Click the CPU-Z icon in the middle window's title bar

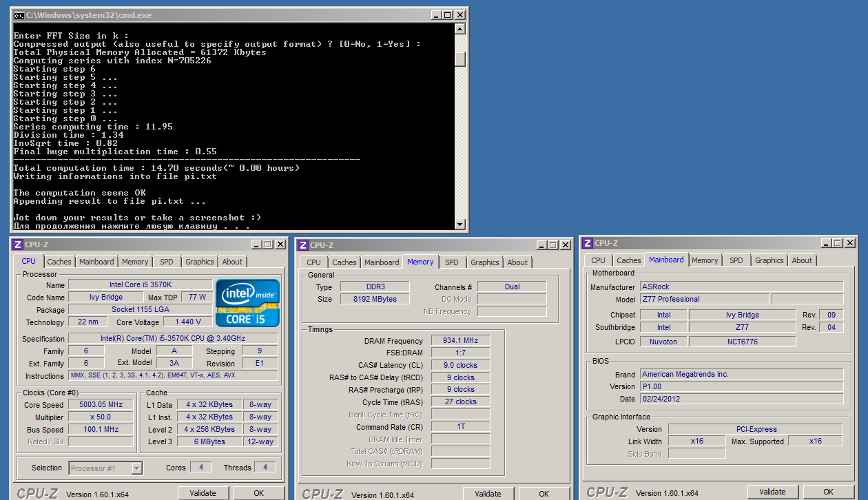point(303,245)
